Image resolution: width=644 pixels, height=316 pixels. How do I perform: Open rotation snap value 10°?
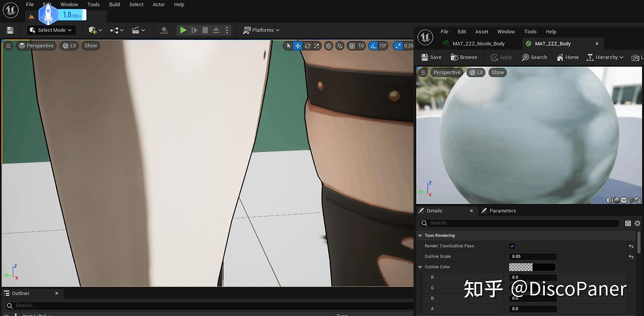(x=383, y=46)
